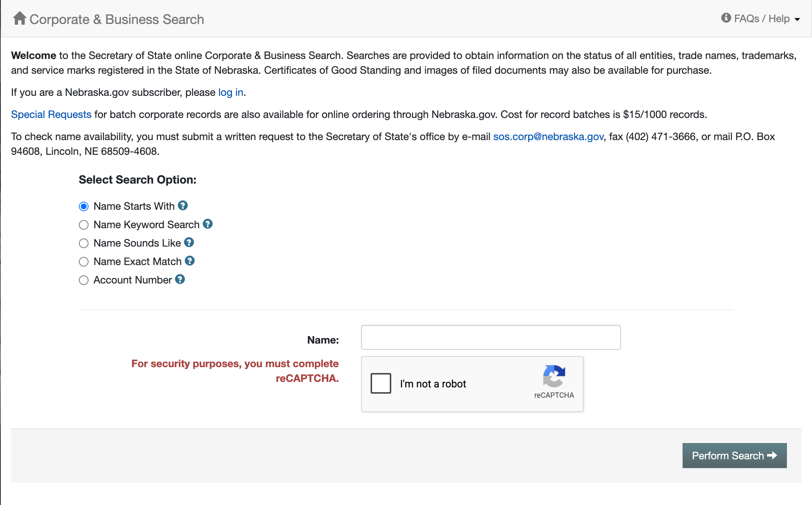Open help icon next to Name Exact Match

tap(190, 261)
